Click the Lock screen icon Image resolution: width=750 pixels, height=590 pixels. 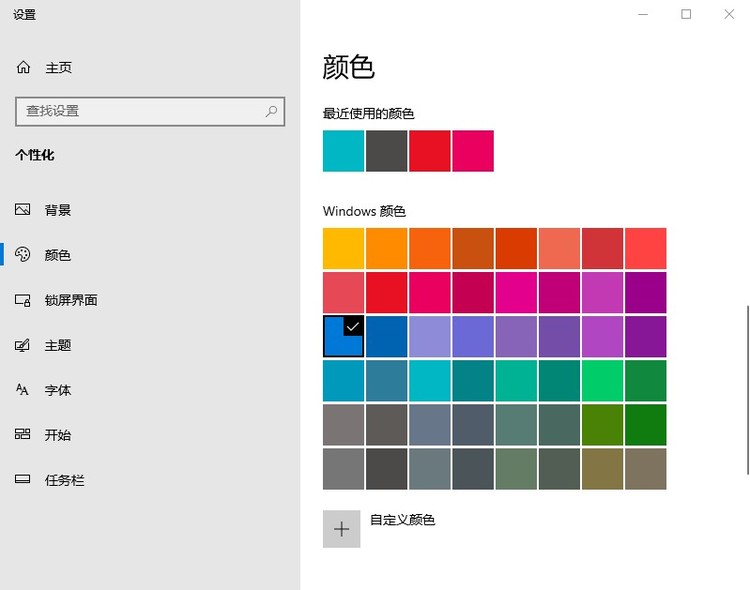click(x=23, y=300)
